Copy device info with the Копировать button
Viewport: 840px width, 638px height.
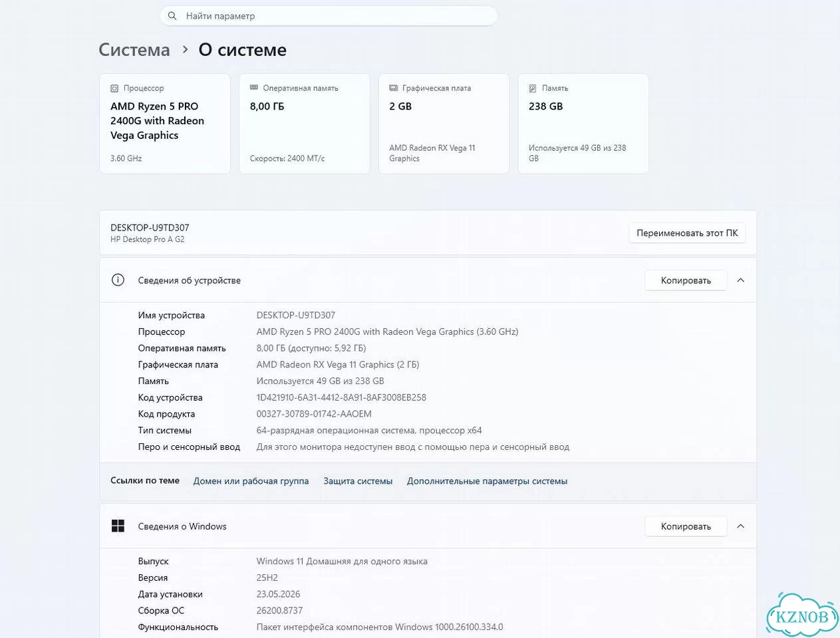686,280
